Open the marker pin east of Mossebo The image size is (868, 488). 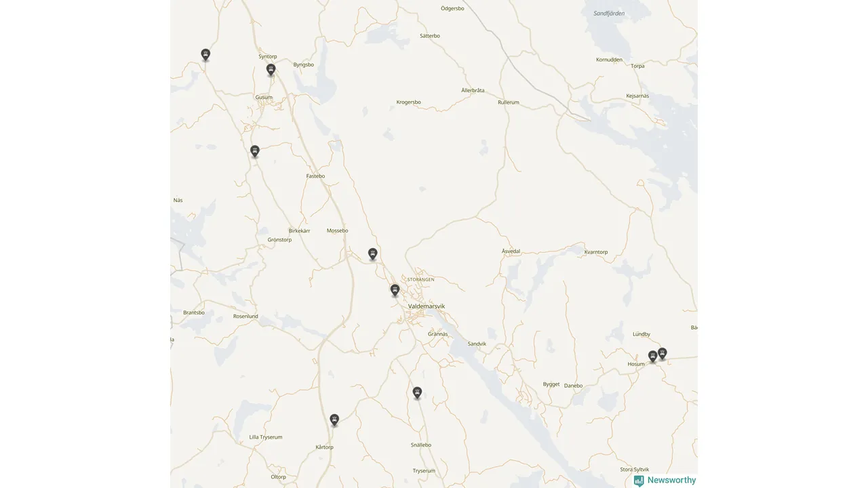pyautogui.click(x=372, y=253)
